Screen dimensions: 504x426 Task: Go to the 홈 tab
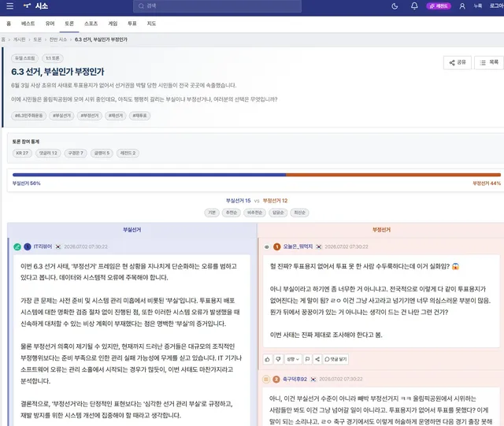[9, 24]
